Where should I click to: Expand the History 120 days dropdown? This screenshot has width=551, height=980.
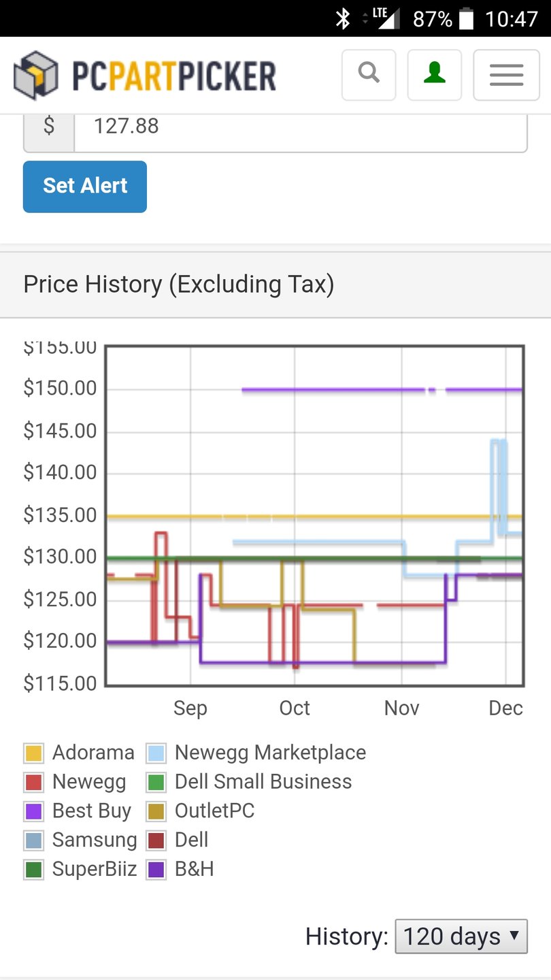pyautogui.click(x=461, y=936)
